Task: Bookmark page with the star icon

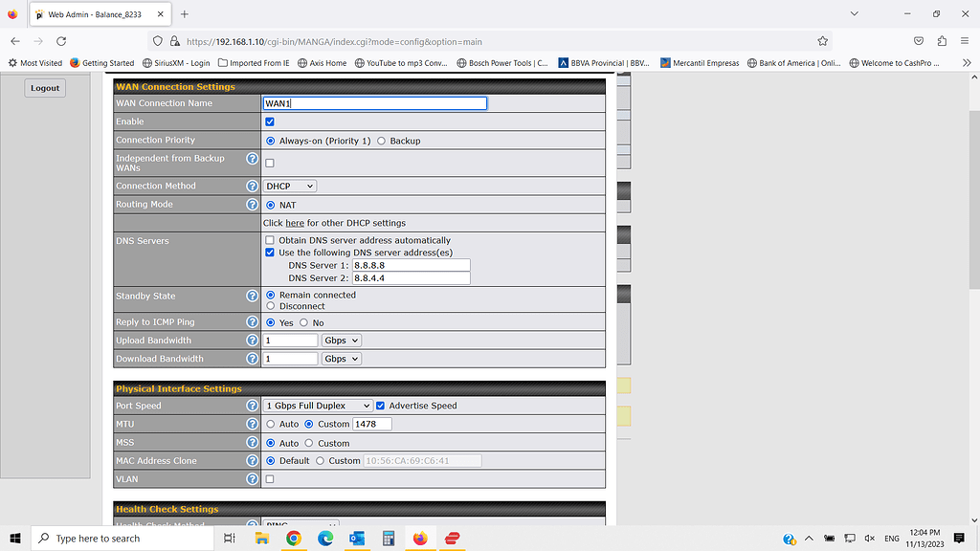Action: pyautogui.click(x=822, y=41)
